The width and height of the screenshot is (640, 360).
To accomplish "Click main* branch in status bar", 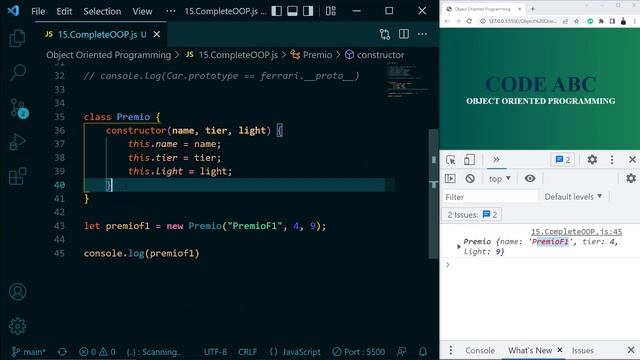I will coord(29,351).
